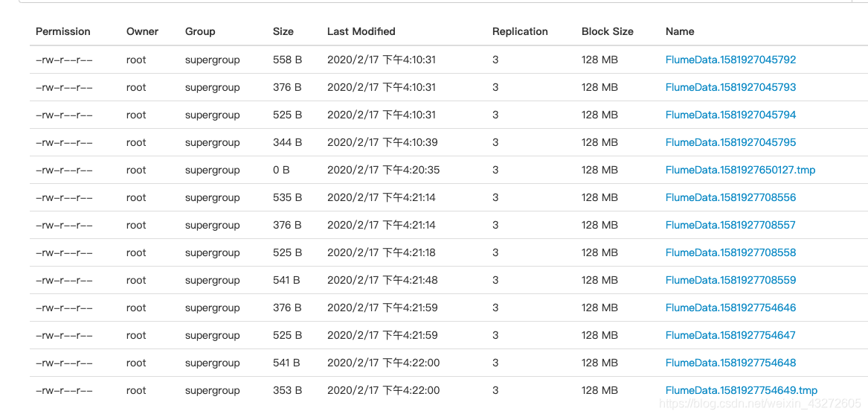Click the Owner column header
The image size is (868, 417).
point(142,31)
